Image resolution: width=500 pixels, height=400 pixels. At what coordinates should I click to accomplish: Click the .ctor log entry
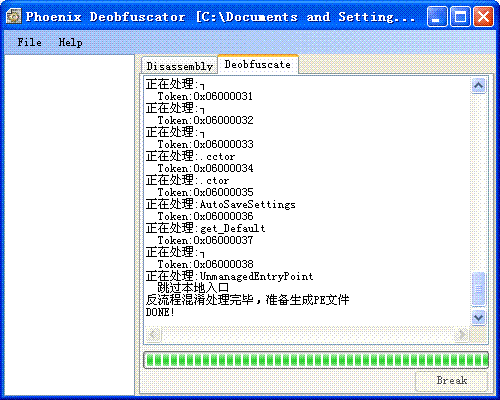pyautogui.click(x=187, y=180)
